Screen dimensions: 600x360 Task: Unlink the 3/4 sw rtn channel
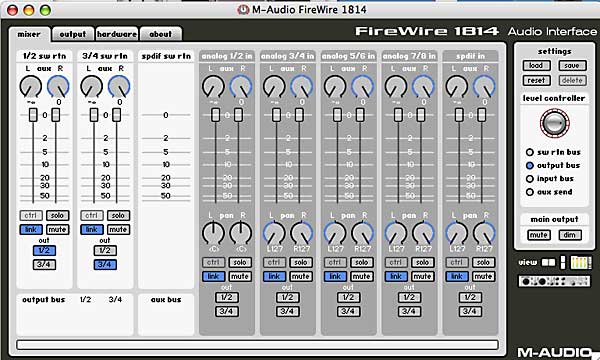[x=92, y=230]
